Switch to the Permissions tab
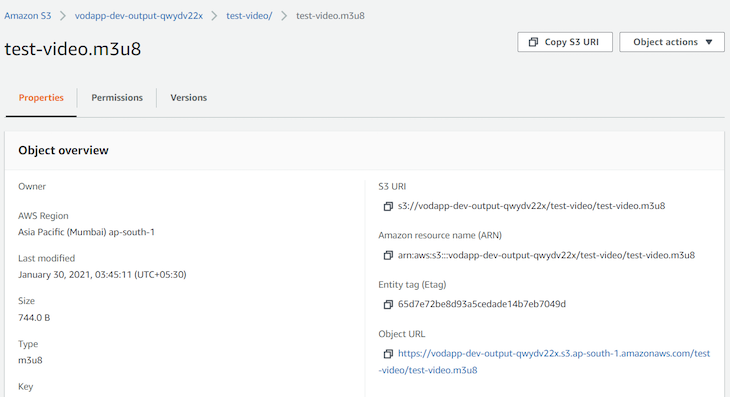Screen dimensions: 730x397 (117, 98)
